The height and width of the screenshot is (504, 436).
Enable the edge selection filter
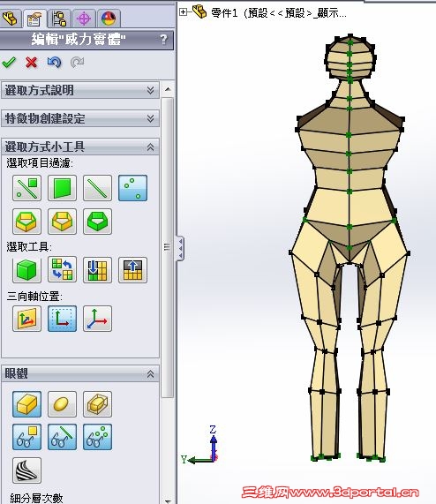pos(97,188)
